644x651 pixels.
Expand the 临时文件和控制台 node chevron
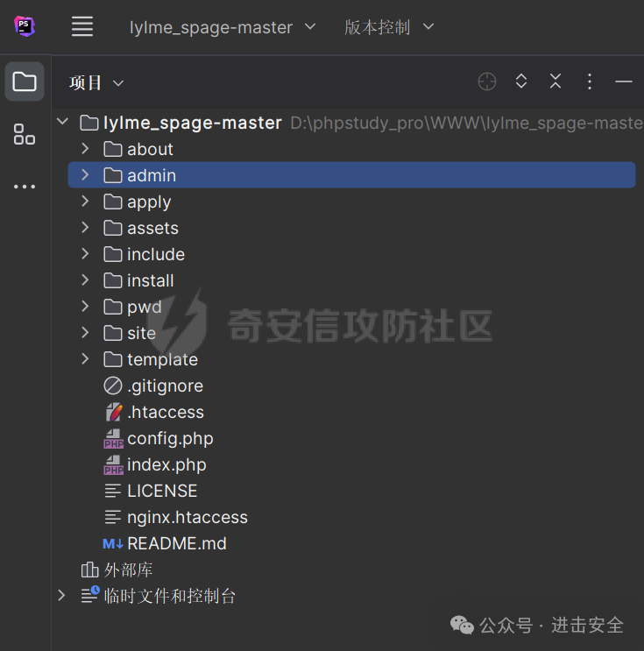(x=61, y=596)
